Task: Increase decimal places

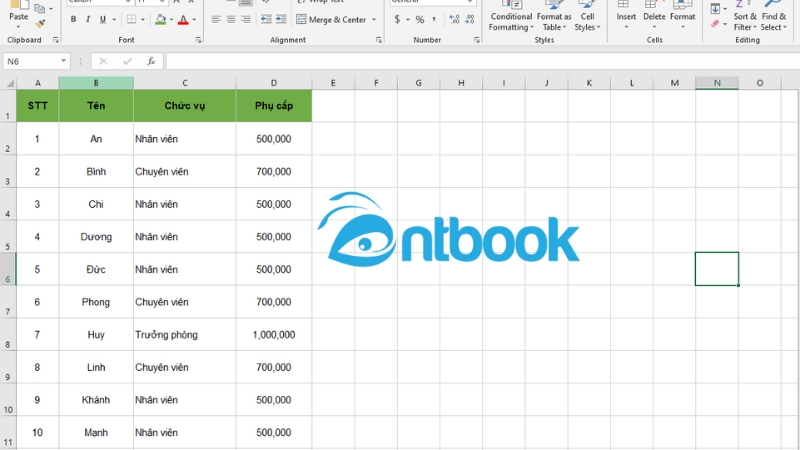Action: 454,19
